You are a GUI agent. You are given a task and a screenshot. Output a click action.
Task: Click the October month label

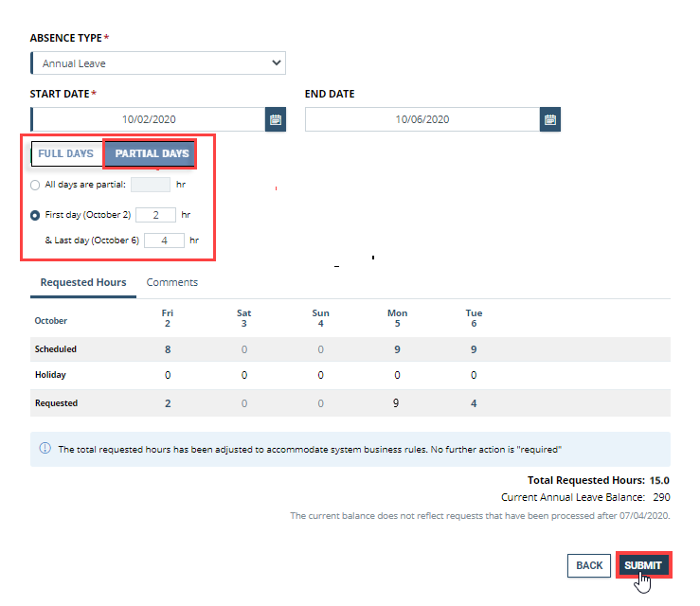[x=51, y=321]
